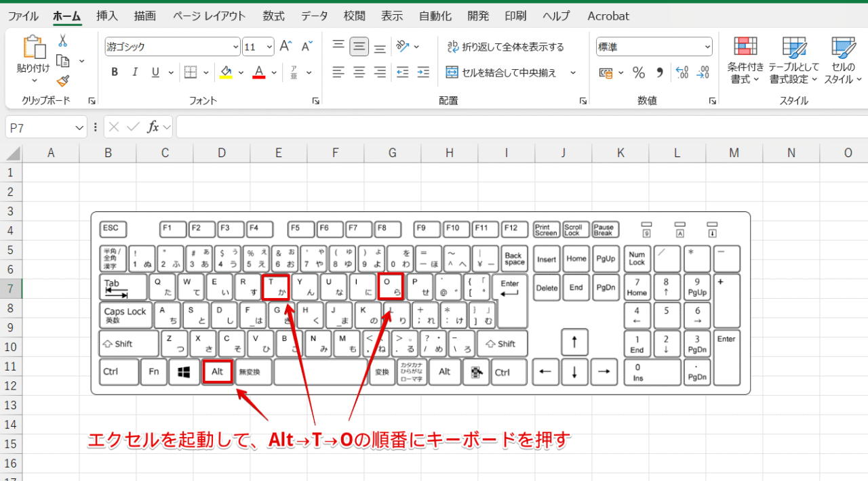Open the font size 11 dropdown
The image size is (868, 481).
pyautogui.click(x=267, y=46)
